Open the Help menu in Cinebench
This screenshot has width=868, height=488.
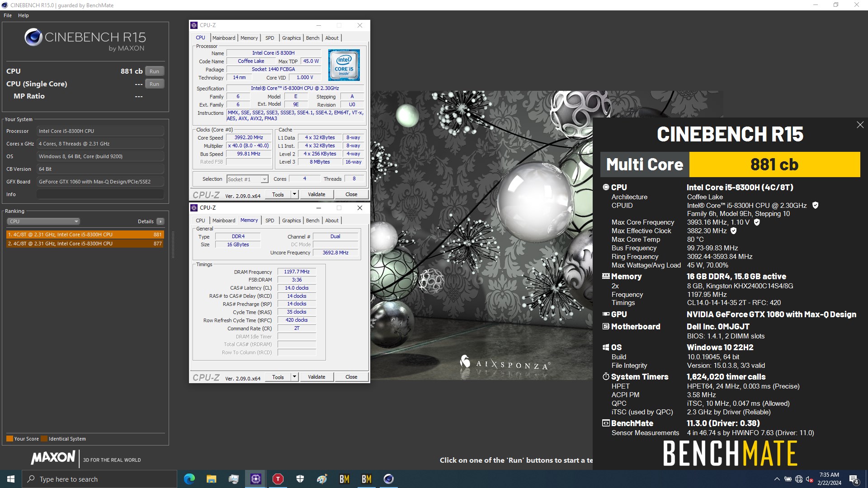click(x=24, y=15)
